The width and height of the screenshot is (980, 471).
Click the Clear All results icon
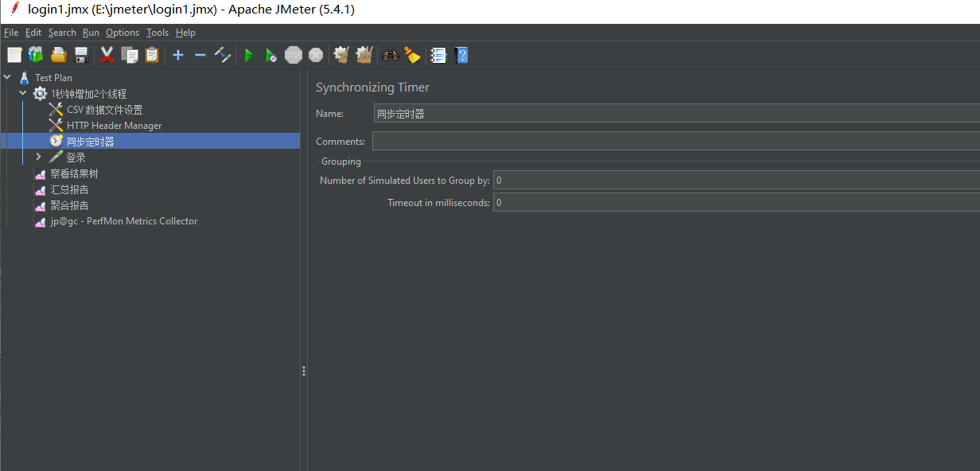pyautogui.click(x=364, y=55)
